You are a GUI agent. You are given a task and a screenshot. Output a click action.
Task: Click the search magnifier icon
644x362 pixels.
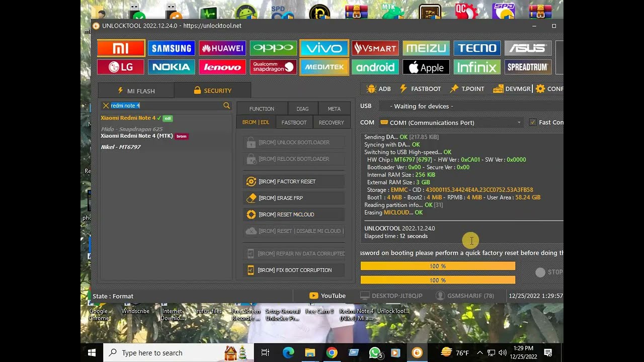[226, 106]
